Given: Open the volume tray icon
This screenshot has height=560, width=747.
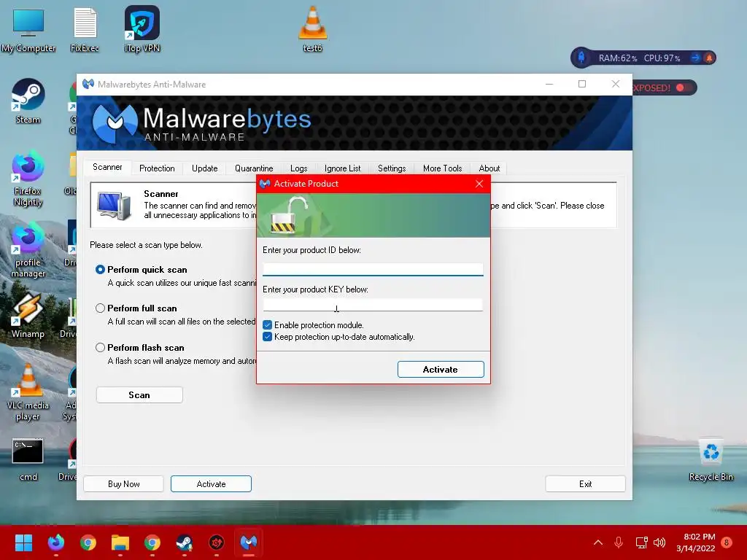Looking at the screenshot, I should [659, 542].
